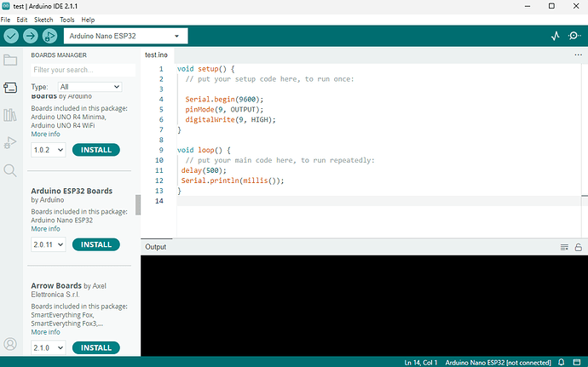Click the Clear Output icon
This screenshot has width=588, height=367.
[x=564, y=247]
